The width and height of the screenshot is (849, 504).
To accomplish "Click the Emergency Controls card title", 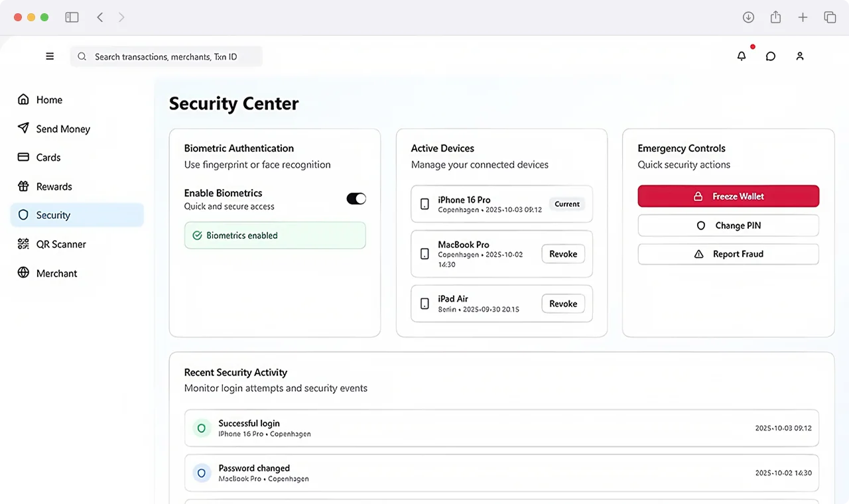I will [682, 149].
